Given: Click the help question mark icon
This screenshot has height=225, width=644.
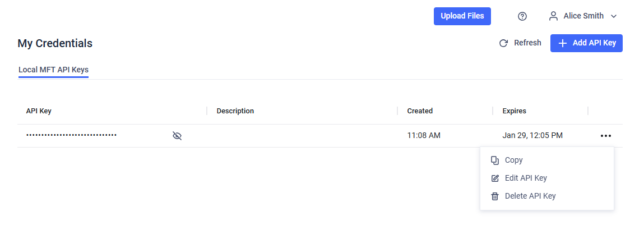Looking at the screenshot, I should pyautogui.click(x=522, y=16).
